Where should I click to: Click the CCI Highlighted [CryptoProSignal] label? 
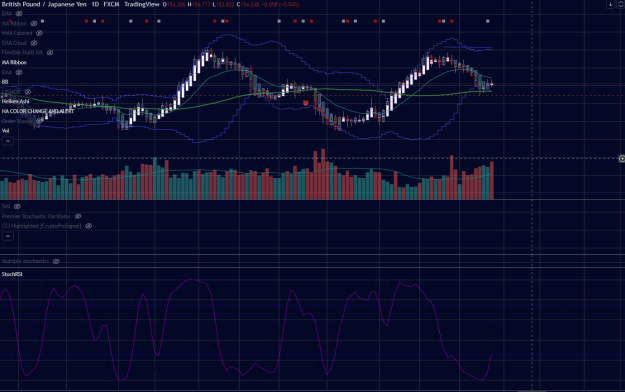(x=41, y=226)
